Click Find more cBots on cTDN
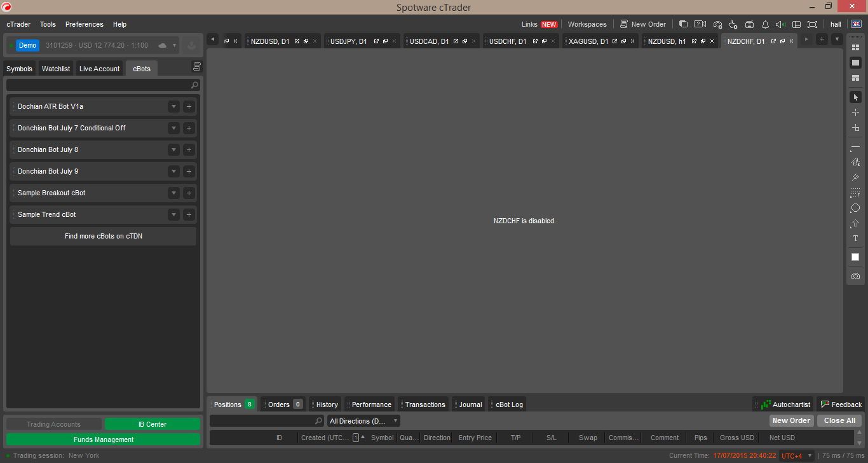 coord(104,236)
